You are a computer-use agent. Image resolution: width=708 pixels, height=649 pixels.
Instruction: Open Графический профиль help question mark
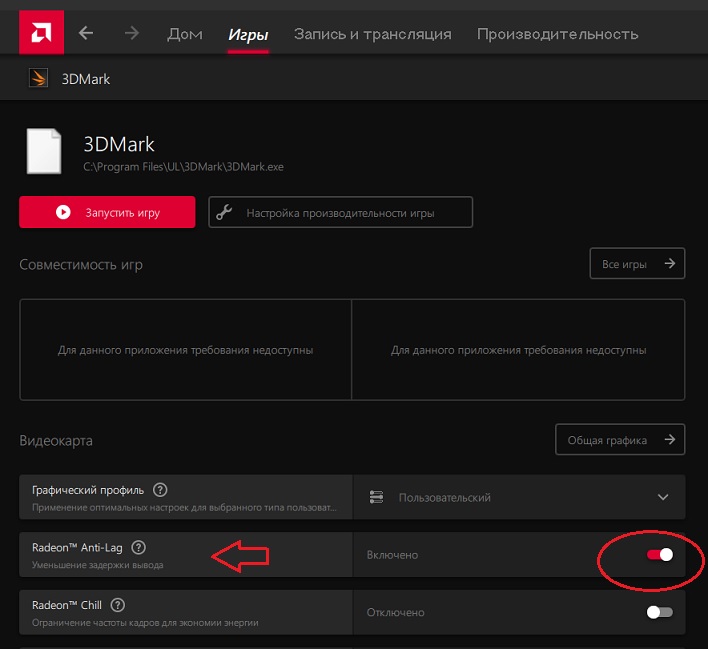160,490
